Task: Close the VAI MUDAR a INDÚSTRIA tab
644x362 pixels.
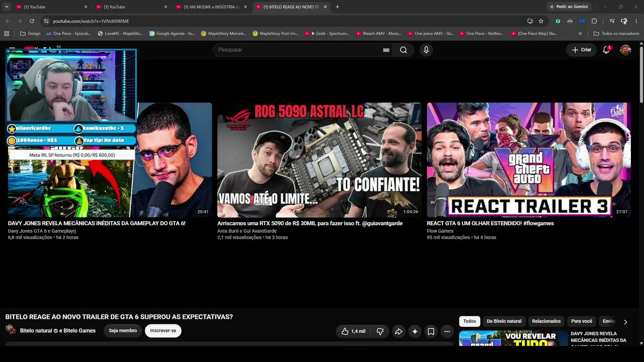Action: click(x=245, y=7)
